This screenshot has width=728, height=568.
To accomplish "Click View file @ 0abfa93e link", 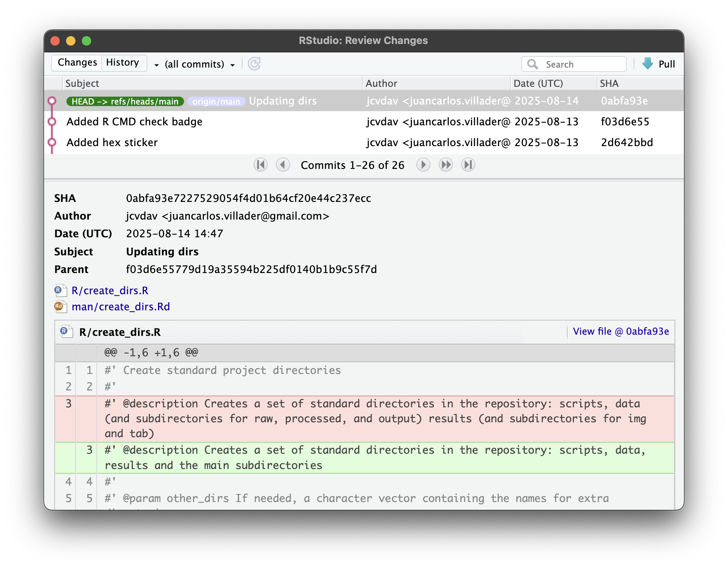I will [621, 332].
